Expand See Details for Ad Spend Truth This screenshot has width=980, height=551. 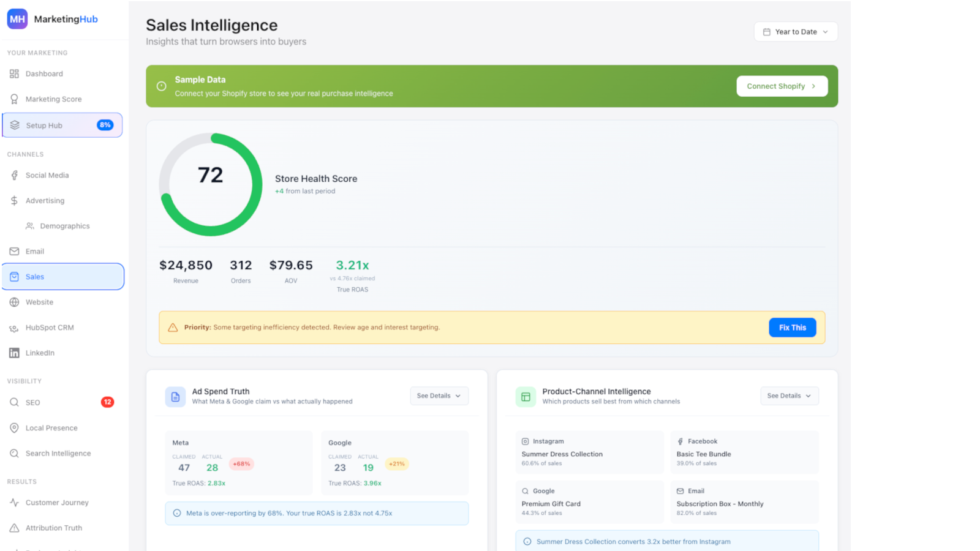pyautogui.click(x=439, y=396)
